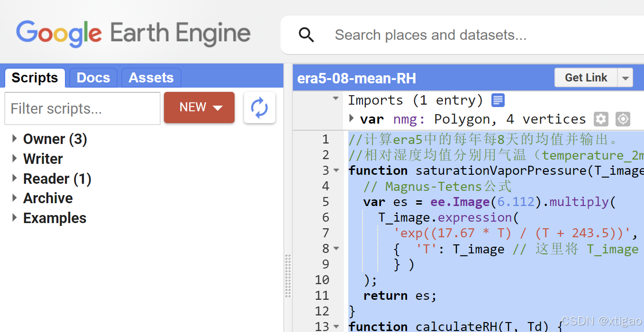Switch to the Docs tab

[93, 78]
